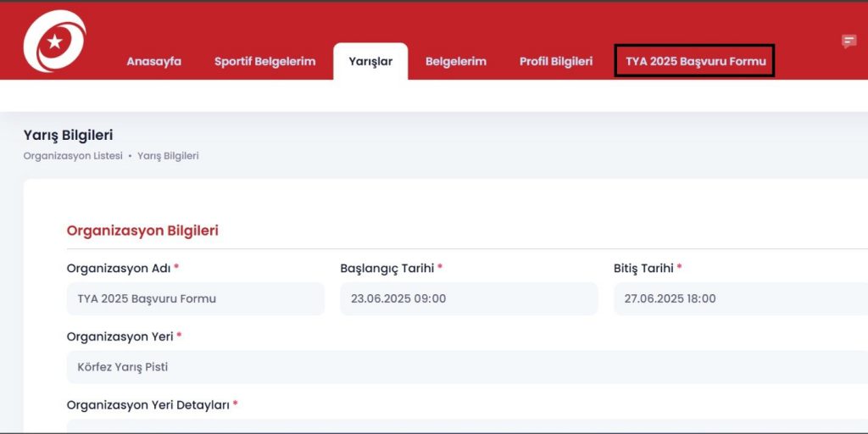Go to the Anasayfa tab

pos(153,62)
